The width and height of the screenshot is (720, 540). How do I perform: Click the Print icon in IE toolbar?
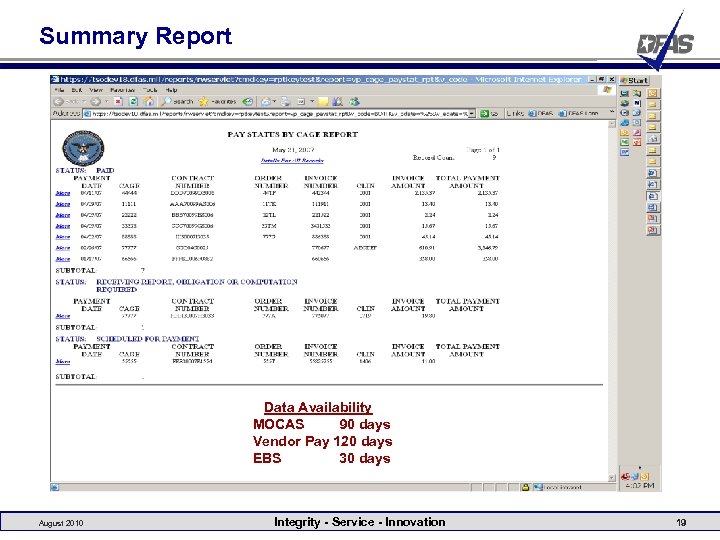pos(286,101)
